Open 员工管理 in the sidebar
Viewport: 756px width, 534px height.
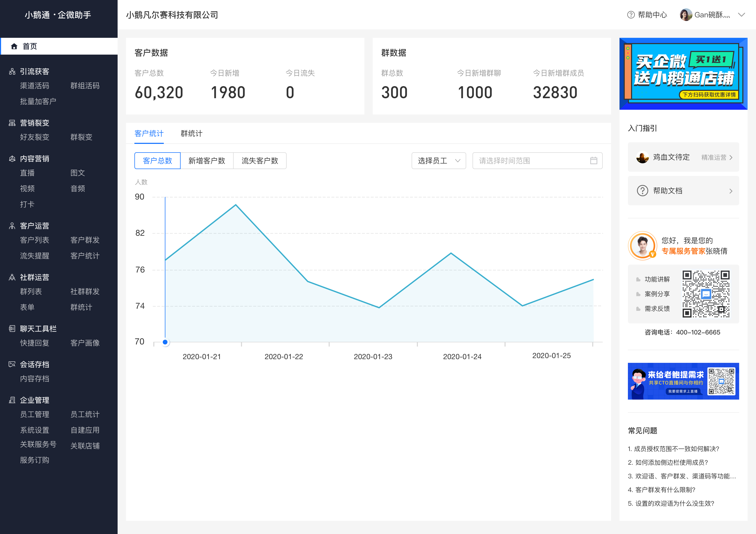[x=35, y=414]
